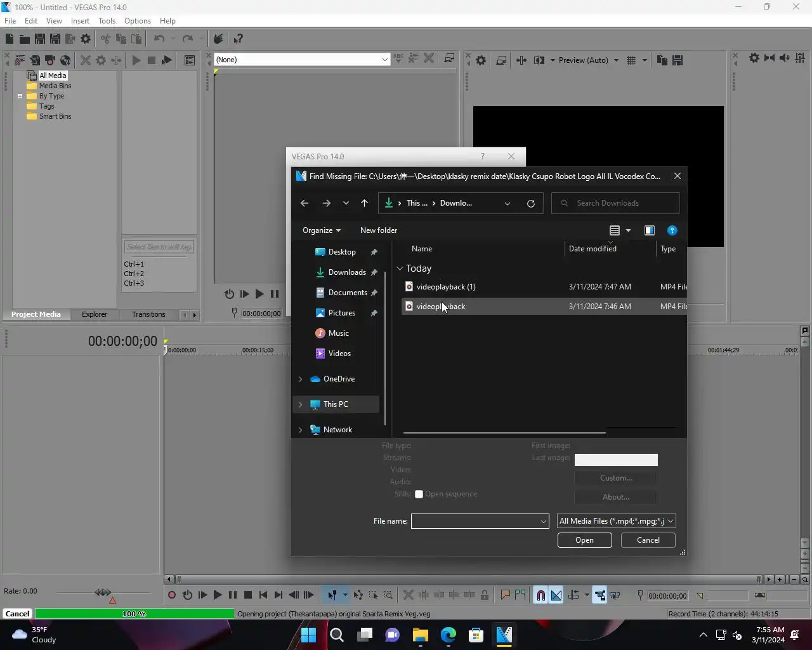Click the Extract Audio from CD icon

(65, 60)
